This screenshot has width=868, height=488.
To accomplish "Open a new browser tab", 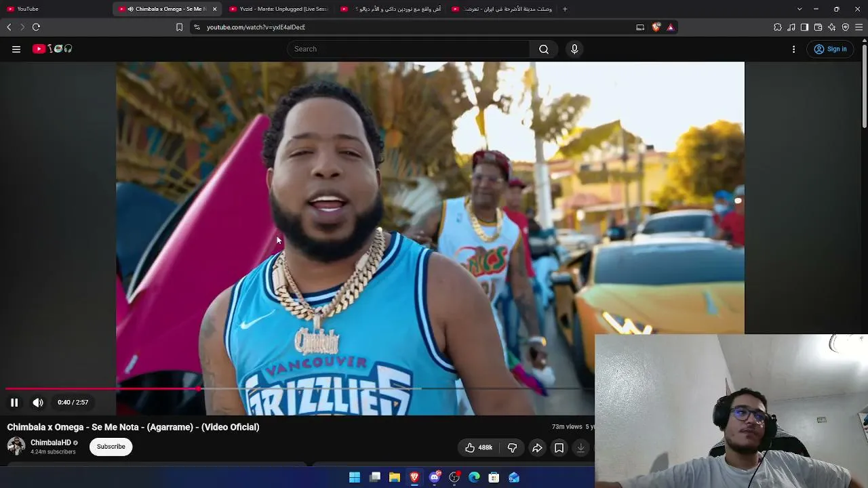I will point(565,9).
